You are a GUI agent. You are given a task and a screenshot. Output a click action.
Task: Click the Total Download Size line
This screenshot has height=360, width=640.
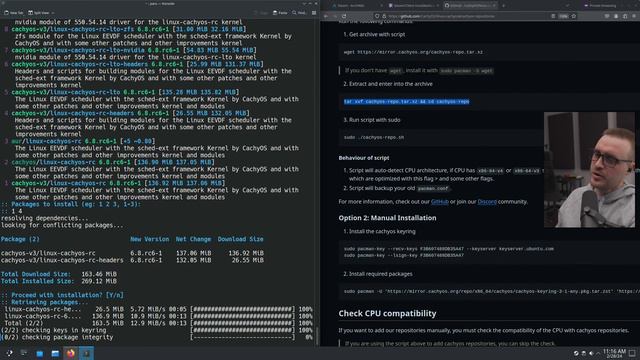59,274
